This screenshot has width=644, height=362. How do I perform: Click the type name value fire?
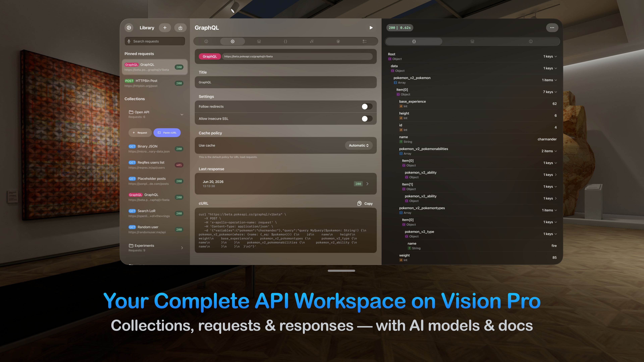click(554, 246)
